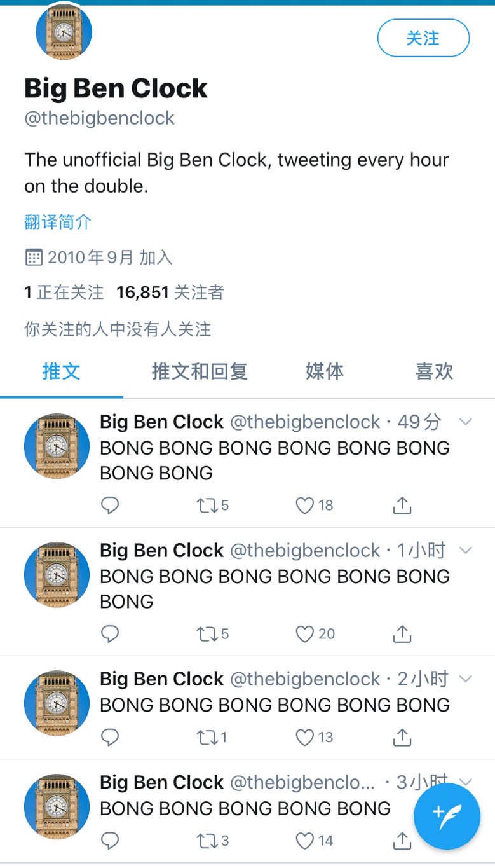495x868 pixels.
Task: Open the Big Ben profile picture
Action: coord(64,32)
